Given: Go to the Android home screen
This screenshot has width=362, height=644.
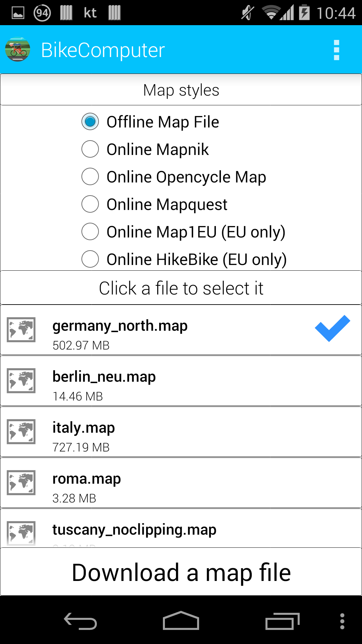Looking at the screenshot, I should (181, 621).
